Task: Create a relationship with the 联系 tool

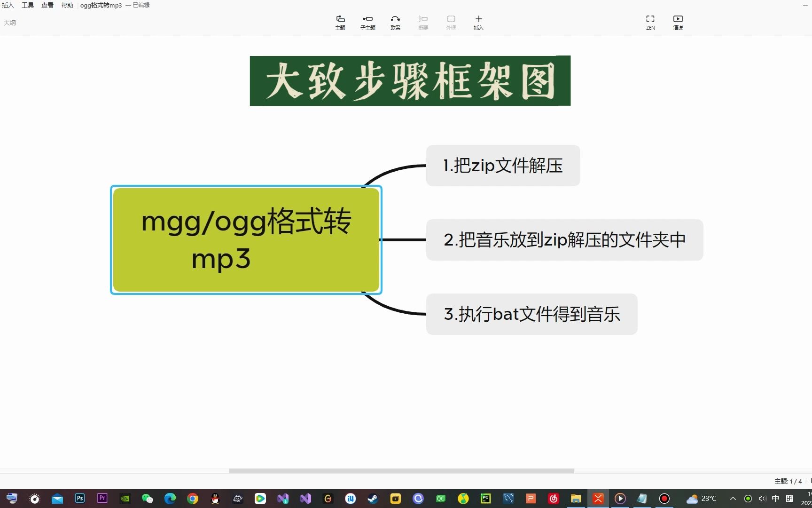Action: coord(395,22)
